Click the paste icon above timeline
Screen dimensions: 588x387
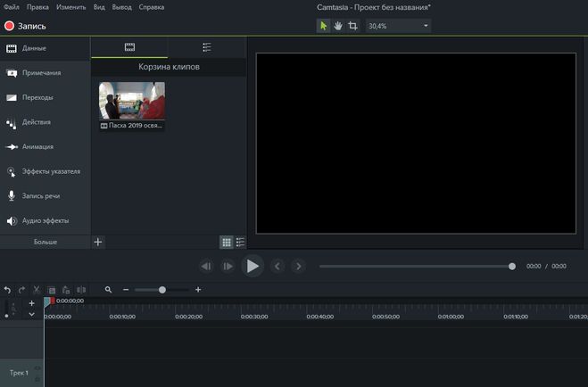pyautogui.click(x=66, y=290)
